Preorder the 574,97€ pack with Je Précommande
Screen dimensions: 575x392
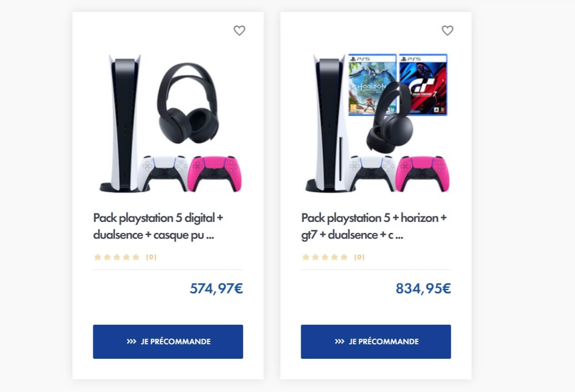[x=168, y=342]
